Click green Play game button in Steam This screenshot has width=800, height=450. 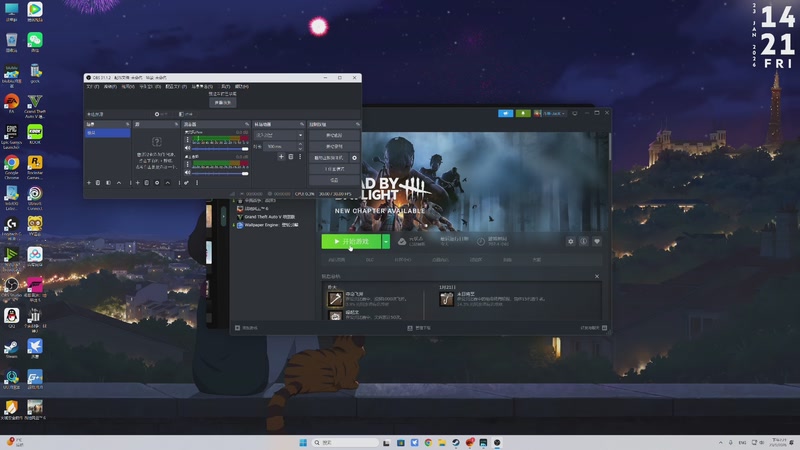tap(352, 241)
